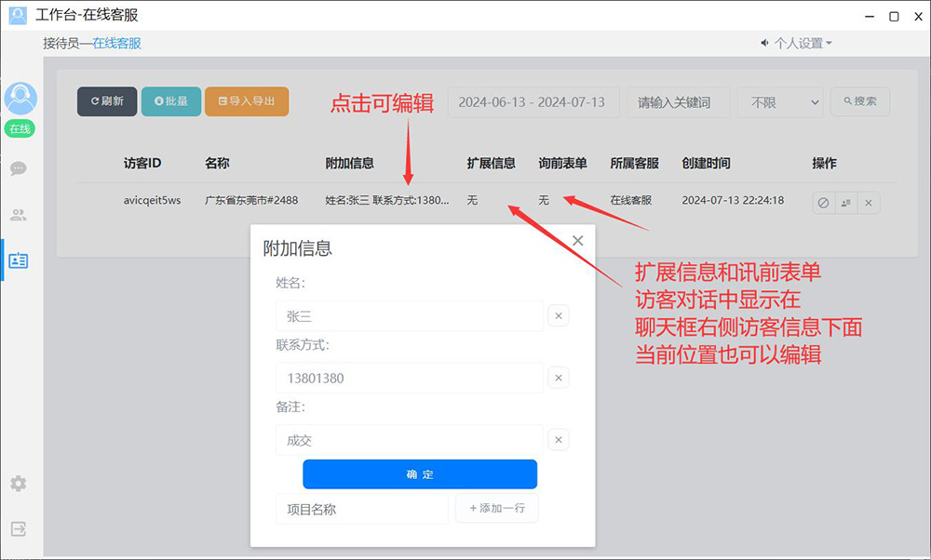Open the date range picker field
931x560 pixels.
[533, 102]
